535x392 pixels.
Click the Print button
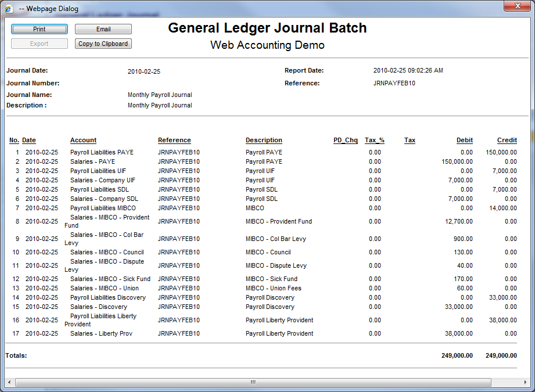click(40, 29)
